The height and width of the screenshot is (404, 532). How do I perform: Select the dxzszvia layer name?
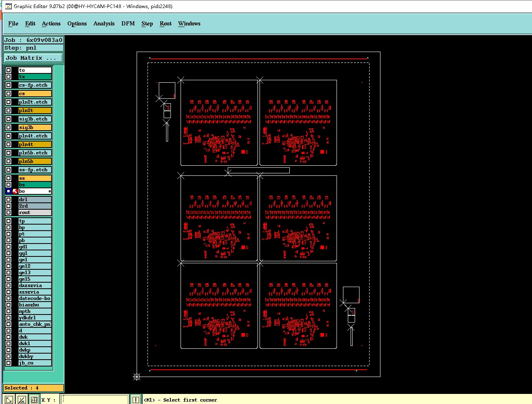coord(35,285)
